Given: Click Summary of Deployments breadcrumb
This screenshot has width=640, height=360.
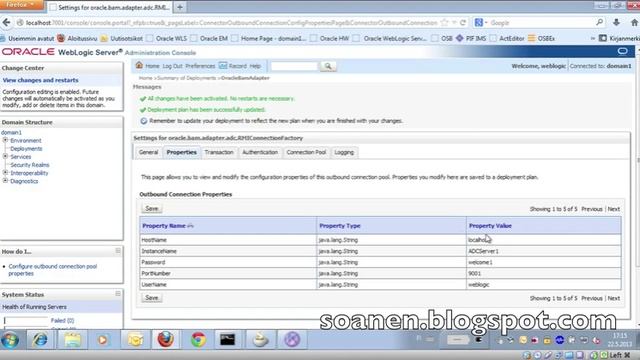Looking at the screenshot, I should 187,78.
